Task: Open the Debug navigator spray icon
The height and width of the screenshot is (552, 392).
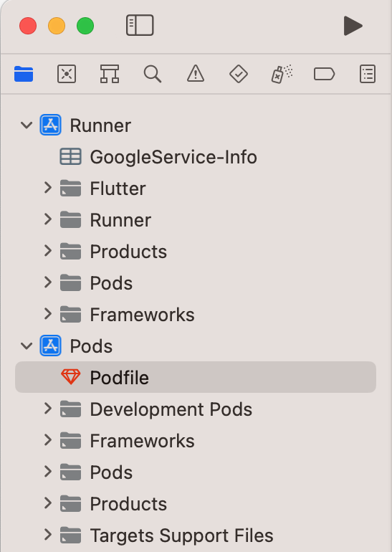Action: (x=282, y=74)
